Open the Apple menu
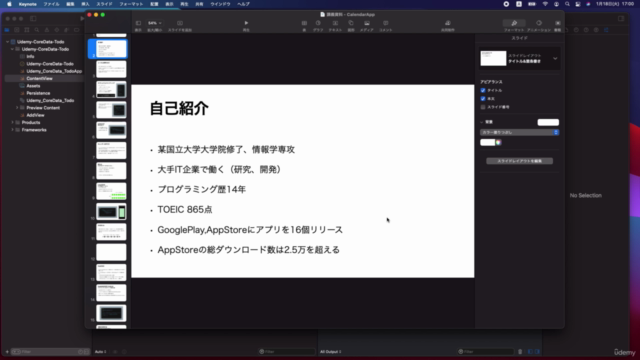This screenshot has height=360, width=640. point(9,4)
